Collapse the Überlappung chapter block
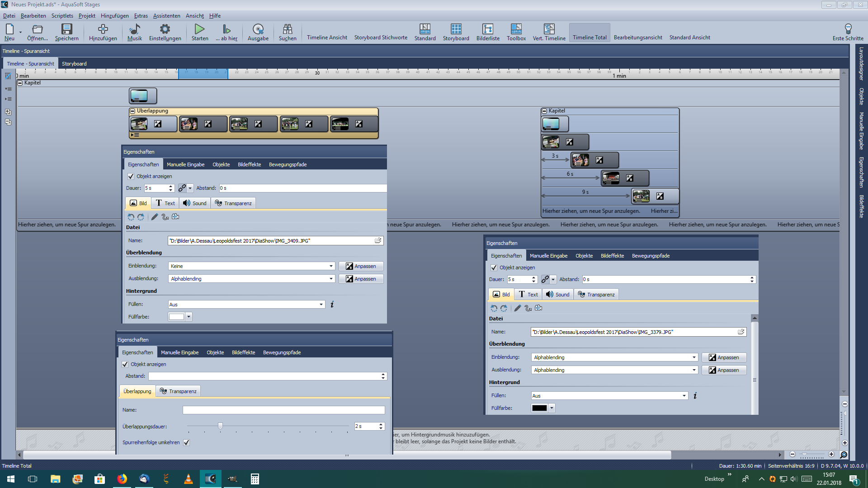The height and width of the screenshot is (488, 868). click(132, 111)
